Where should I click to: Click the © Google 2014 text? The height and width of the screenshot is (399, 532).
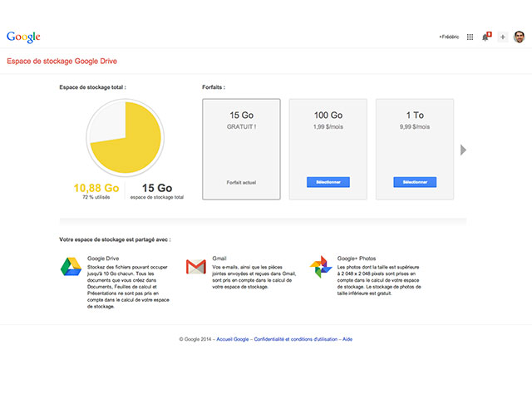coord(195,339)
